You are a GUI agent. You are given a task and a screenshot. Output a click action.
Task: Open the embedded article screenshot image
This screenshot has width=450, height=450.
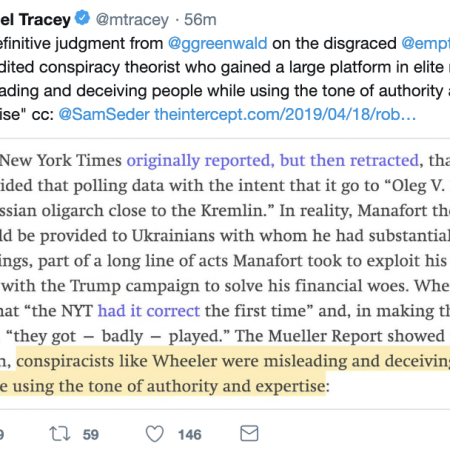(225, 273)
